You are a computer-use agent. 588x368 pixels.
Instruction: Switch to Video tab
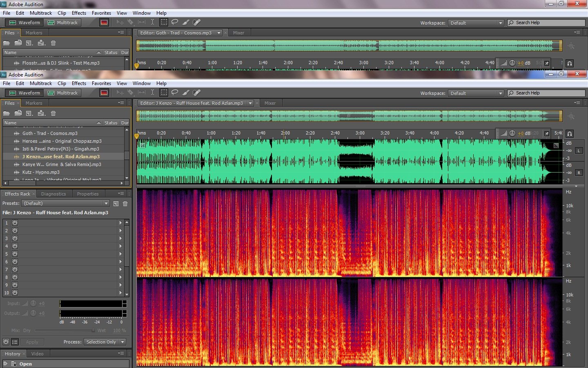click(37, 354)
